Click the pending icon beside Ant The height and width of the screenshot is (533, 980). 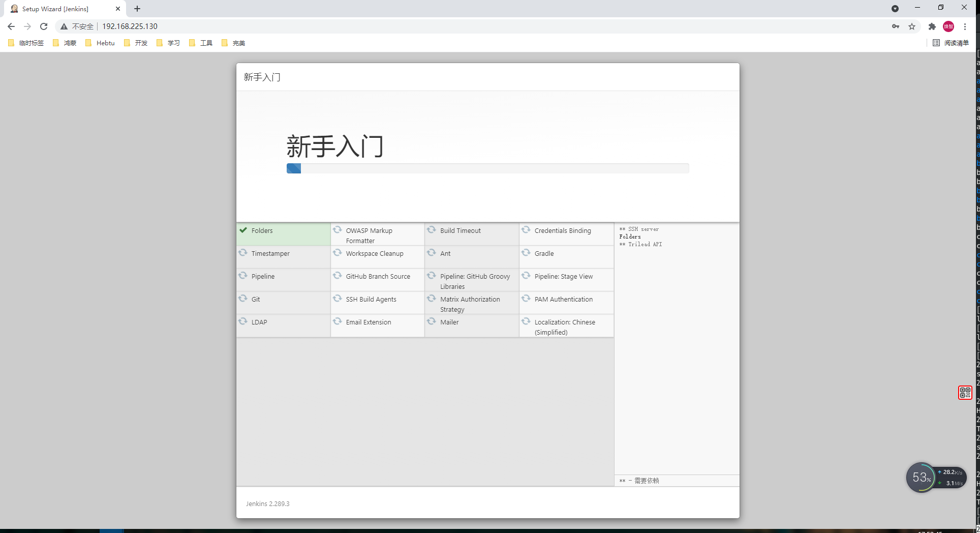pyautogui.click(x=432, y=253)
